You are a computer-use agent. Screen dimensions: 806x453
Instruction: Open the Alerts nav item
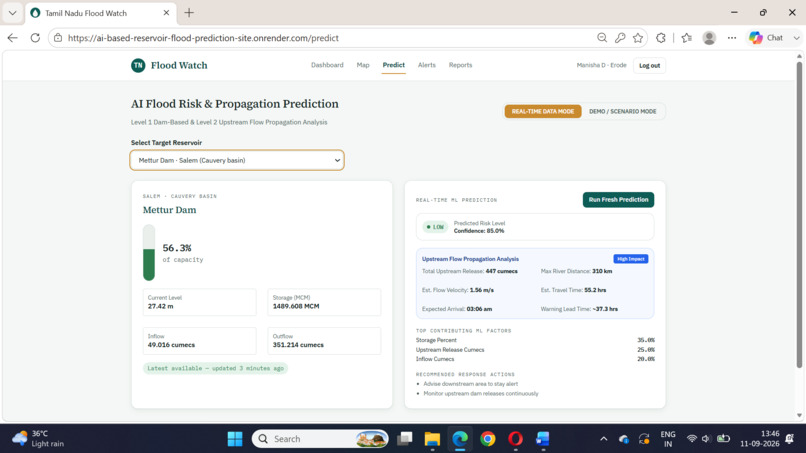tap(427, 65)
